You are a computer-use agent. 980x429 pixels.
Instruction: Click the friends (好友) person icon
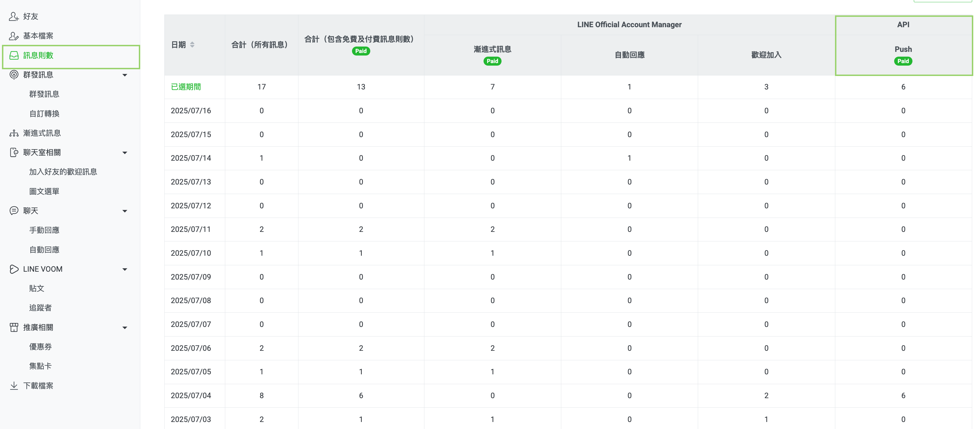tap(14, 16)
